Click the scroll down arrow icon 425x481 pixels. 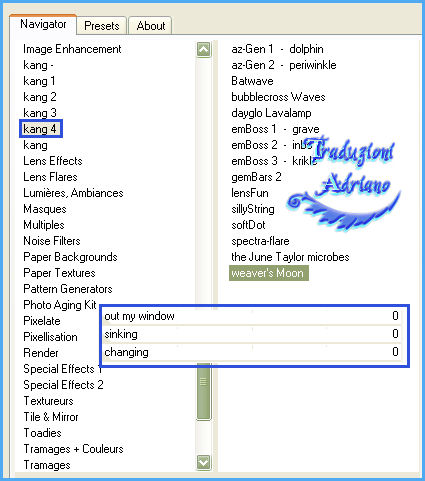click(203, 462)
